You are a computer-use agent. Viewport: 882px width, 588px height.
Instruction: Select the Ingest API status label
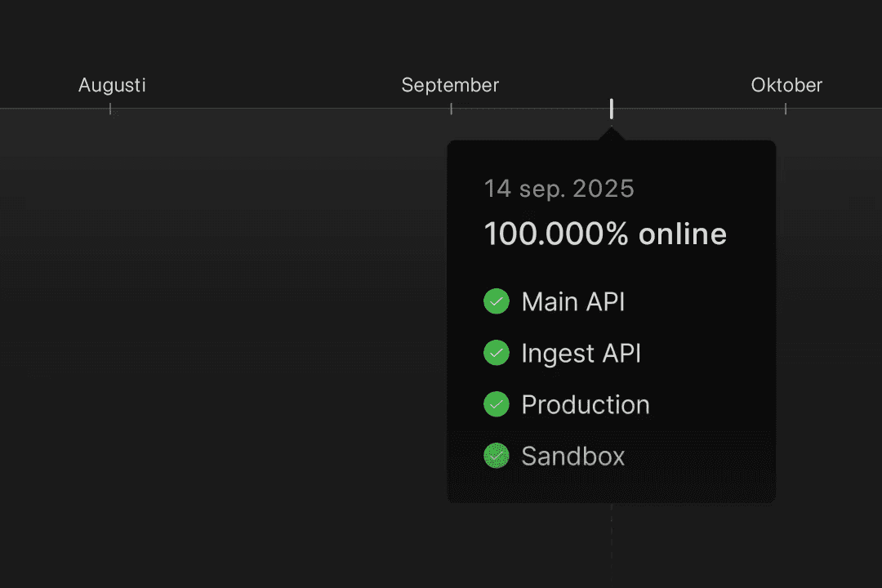point(581,353)
